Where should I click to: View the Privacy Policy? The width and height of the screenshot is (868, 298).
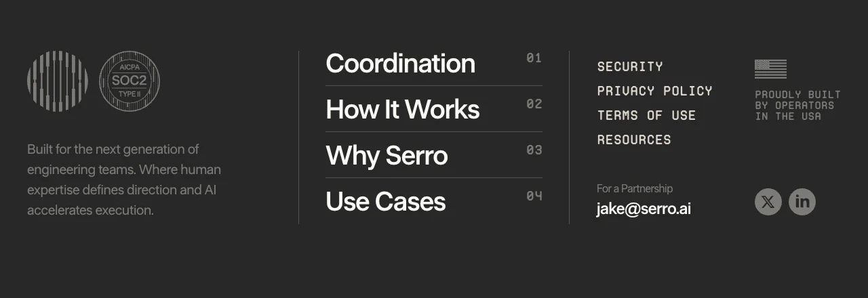[654, 91]
